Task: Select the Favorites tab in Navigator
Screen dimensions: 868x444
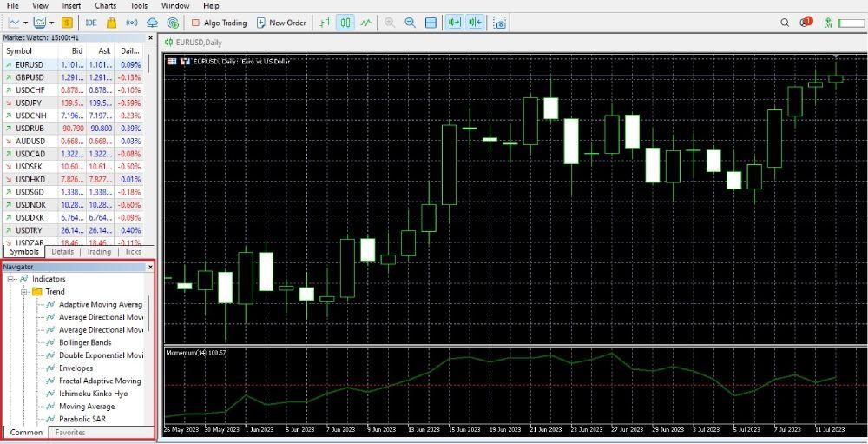Action: [70, 433]
